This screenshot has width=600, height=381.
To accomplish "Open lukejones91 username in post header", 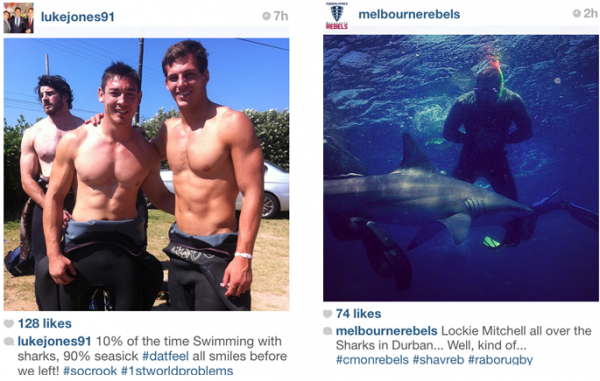I will [78, 17].
